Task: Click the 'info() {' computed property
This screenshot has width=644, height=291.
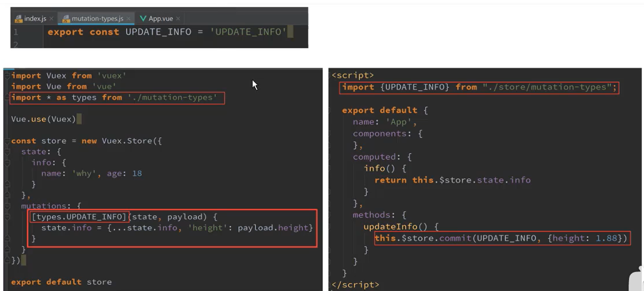Action: tap(385, 168)
